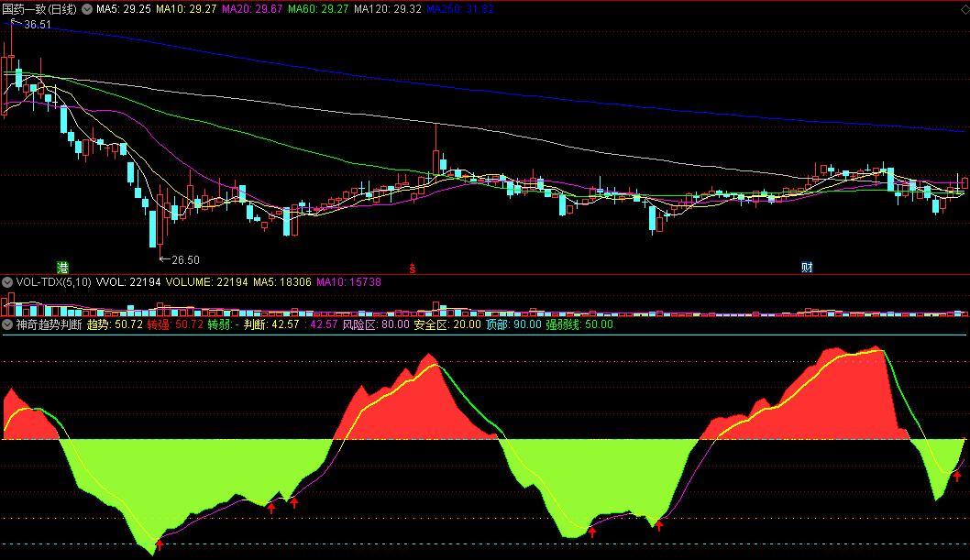This screenshot has width=970, height=560.
Task: Click the volume MA10: 15738 label
Action: tap(349, 282)
